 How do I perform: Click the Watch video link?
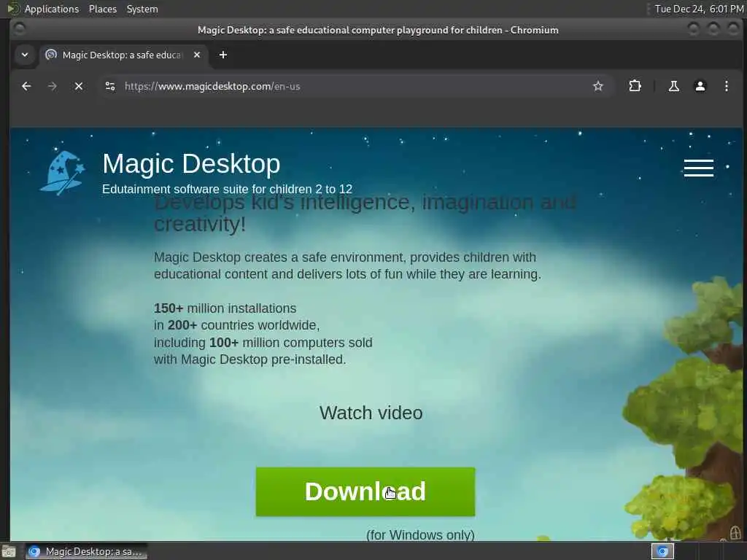371,413
